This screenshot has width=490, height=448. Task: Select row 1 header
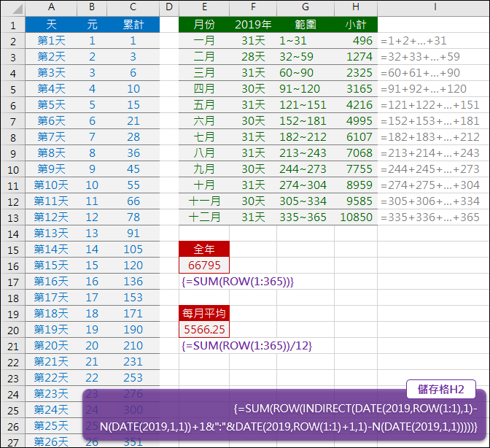pos(13,25)
